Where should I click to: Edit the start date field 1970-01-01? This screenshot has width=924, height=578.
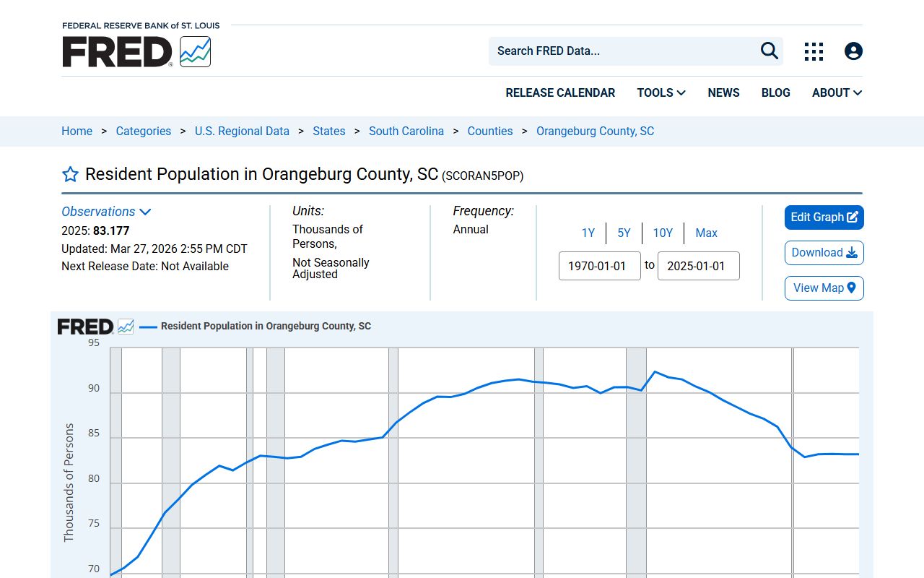pos(600,266)
